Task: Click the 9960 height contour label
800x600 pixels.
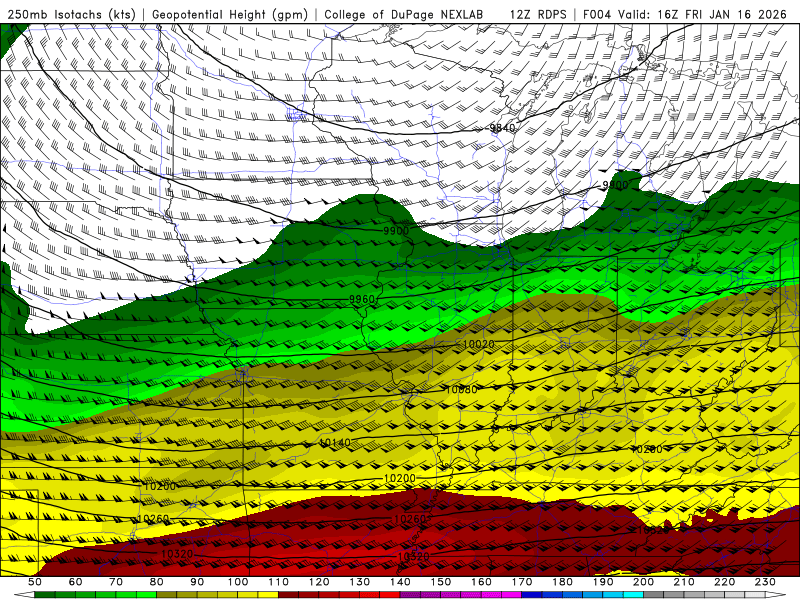Action: [362, 299]
